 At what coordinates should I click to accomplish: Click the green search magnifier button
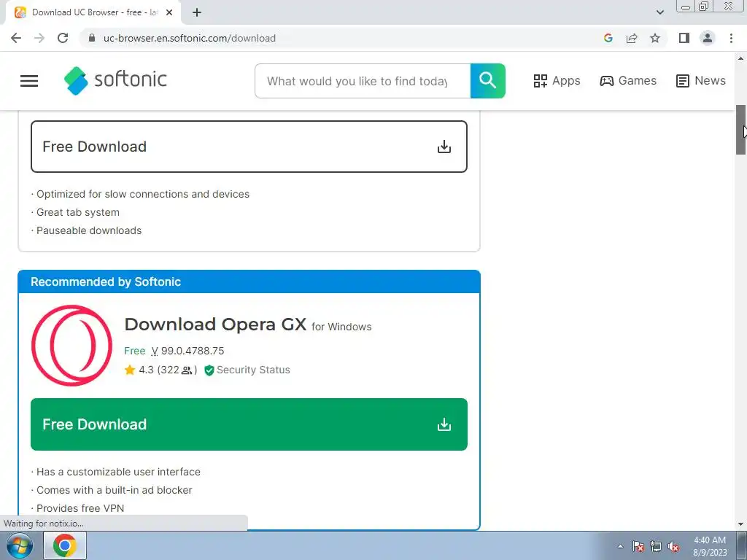[487, 81]
